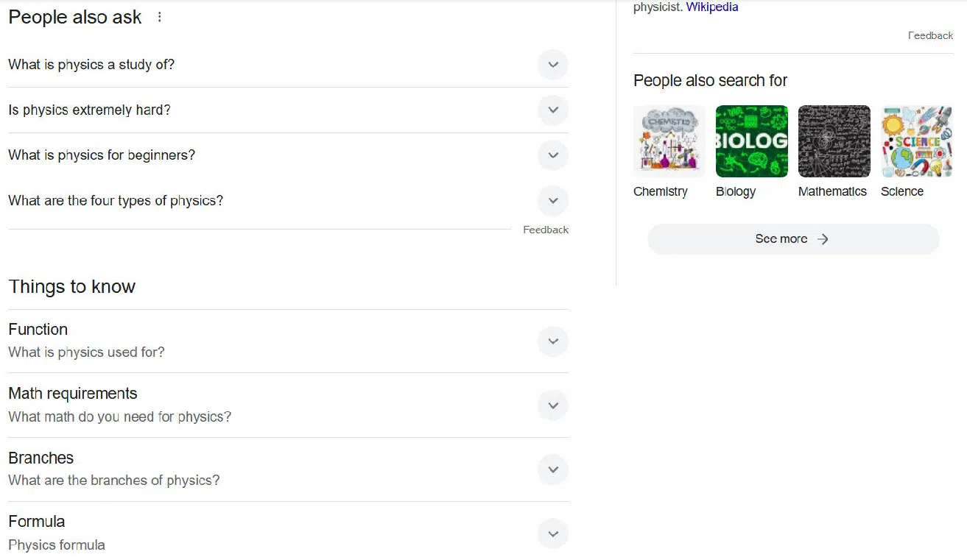This screenshot has width=967, height=560.
Task: Click the question "What is physics for beginners?"
Action: (x=102, y=155)
